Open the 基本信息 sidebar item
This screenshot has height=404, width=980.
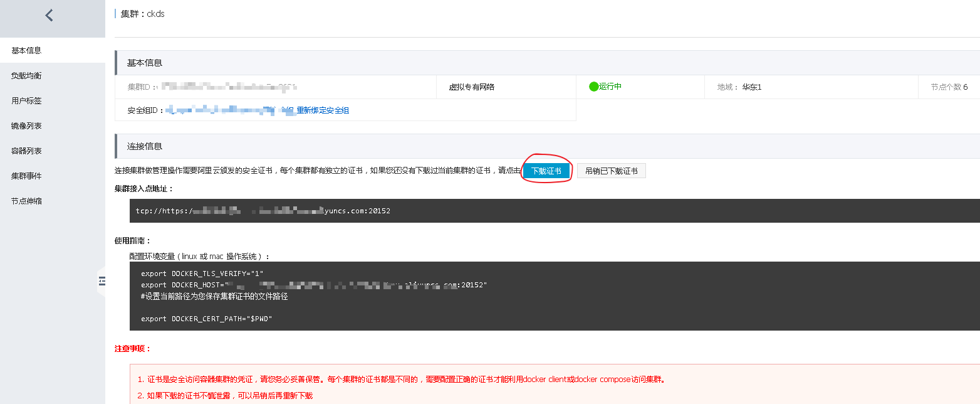click(53, 50)
